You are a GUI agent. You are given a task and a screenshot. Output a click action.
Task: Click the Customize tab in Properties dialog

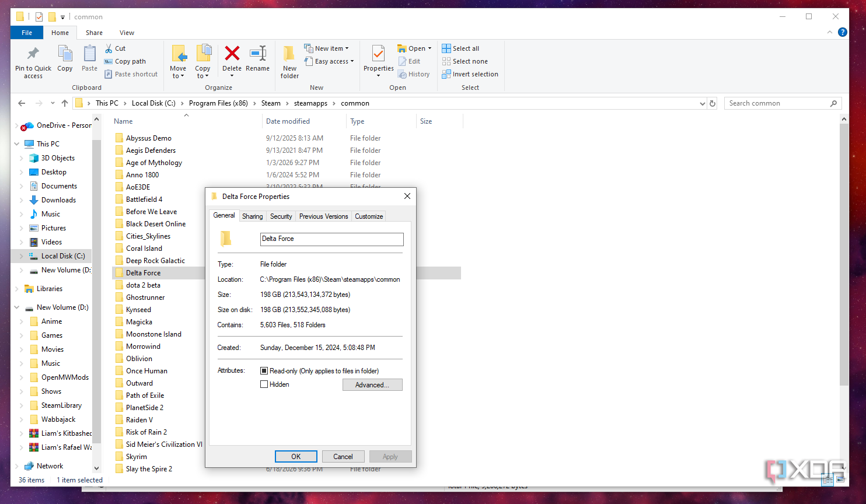click(x=369, y=216)
